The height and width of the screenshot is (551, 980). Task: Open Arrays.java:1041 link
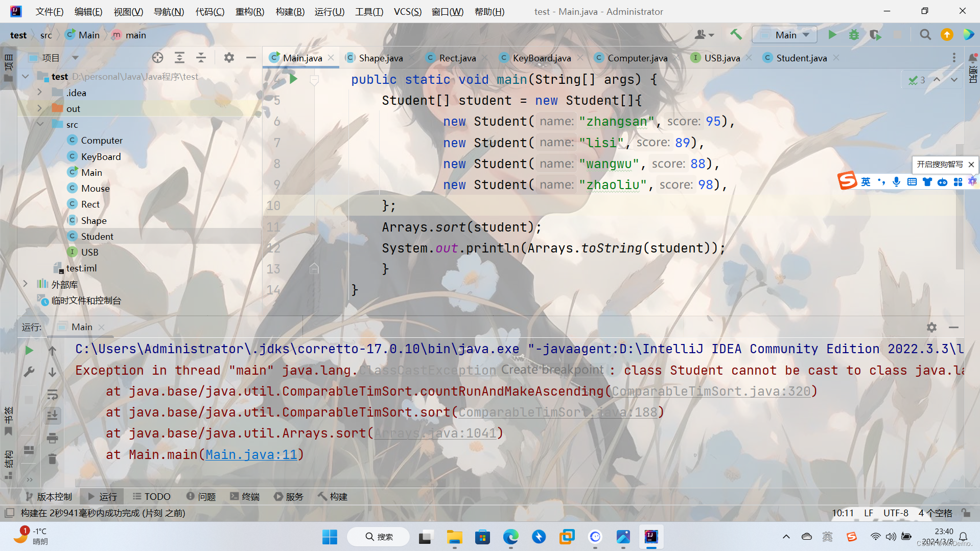coord(435,433)
